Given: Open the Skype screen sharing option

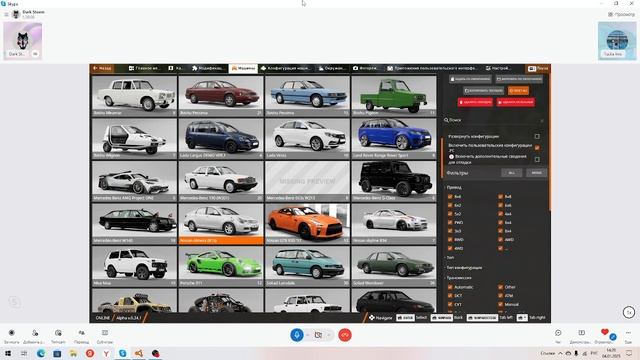Looking at the screenshot, I should (581, 336).
